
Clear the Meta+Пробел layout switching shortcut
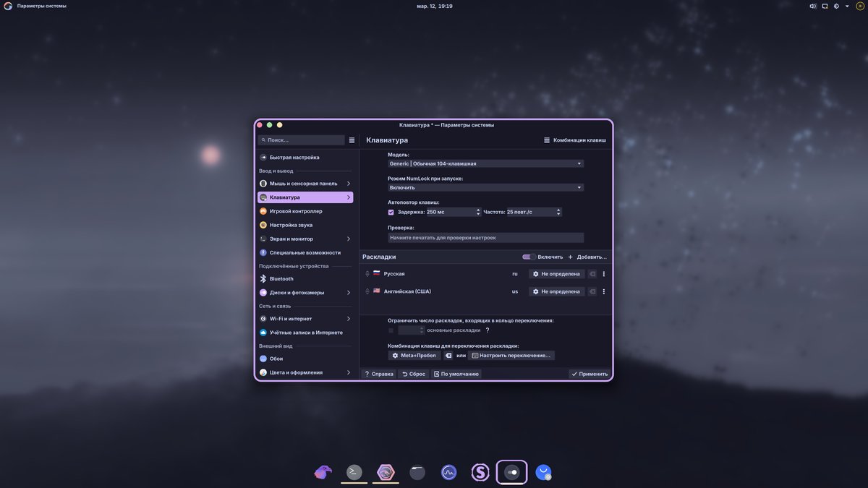click(x=448, y=356)
